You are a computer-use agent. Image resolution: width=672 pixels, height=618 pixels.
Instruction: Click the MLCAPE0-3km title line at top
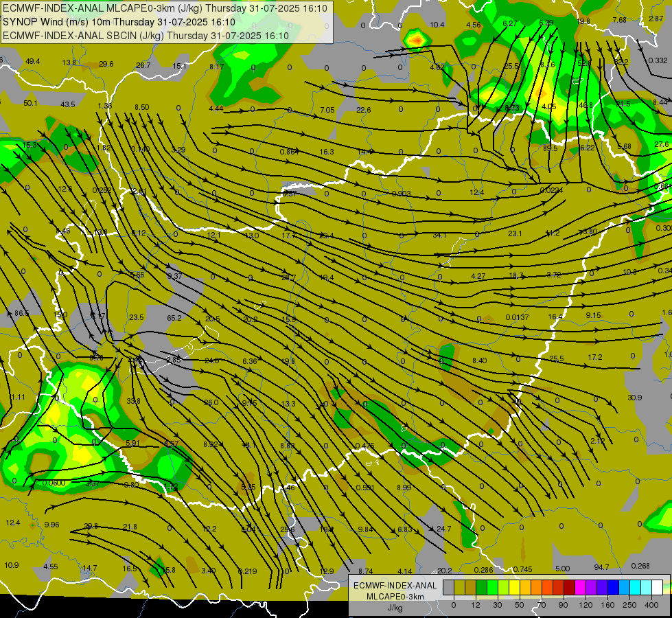point(165,8)
